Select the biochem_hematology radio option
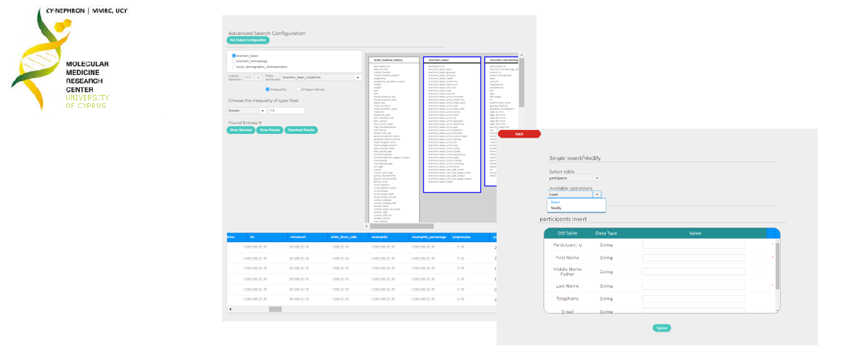This screenshot has height=348, width=868. pyautogui.click(x=234, y=61)
